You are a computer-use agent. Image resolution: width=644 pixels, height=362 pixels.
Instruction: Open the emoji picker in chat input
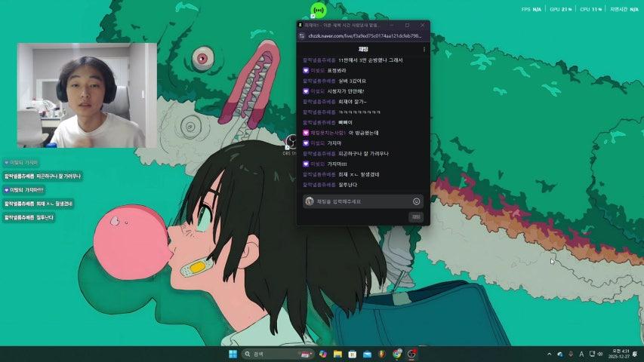pos(416,201)
